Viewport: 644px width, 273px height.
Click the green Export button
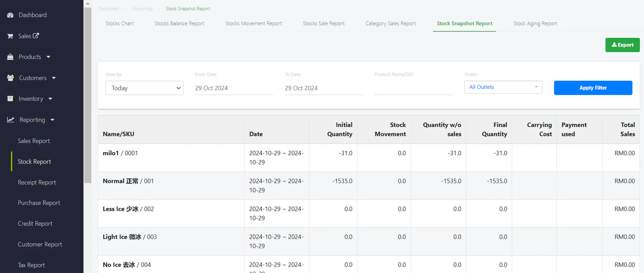coord(622,45)
